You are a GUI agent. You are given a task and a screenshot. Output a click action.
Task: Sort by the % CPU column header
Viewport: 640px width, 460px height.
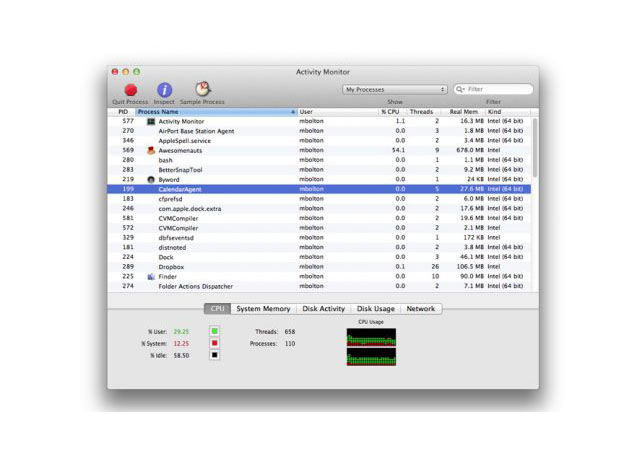tap(392, 111)
